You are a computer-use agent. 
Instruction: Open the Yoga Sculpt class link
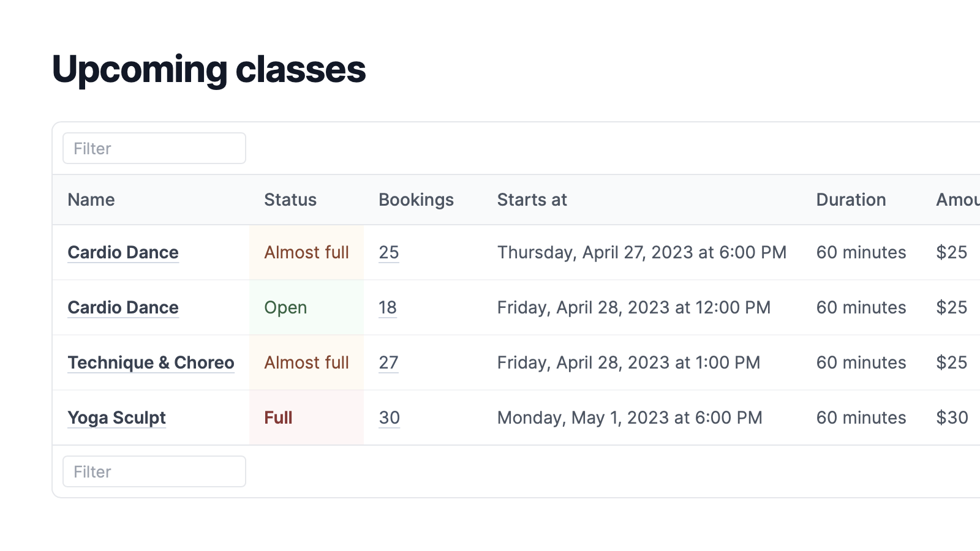tap(116, 418)
